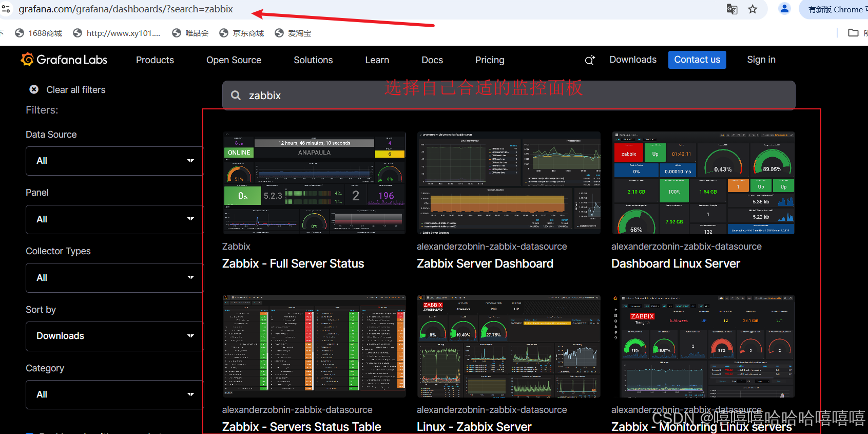868x434 pixels.
Task: Open the Solutions menu
Action: point(313,60)
